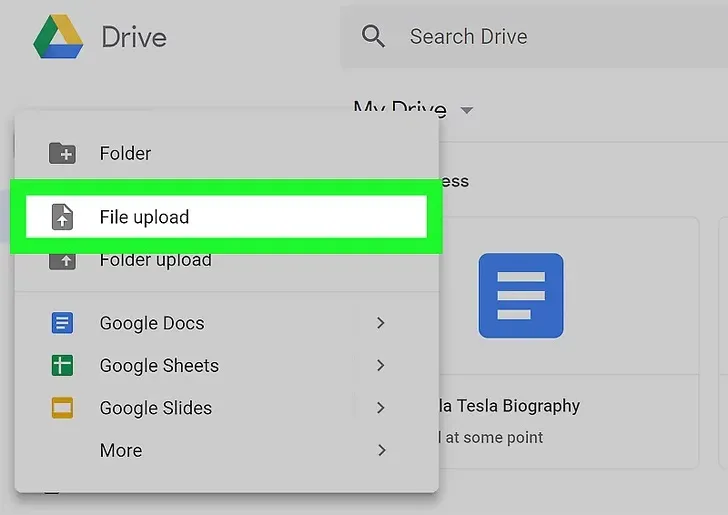This screenshot has width=728, height=515.
Task: Click the magnifying glass search icon
Action: (x=373, y=36)
